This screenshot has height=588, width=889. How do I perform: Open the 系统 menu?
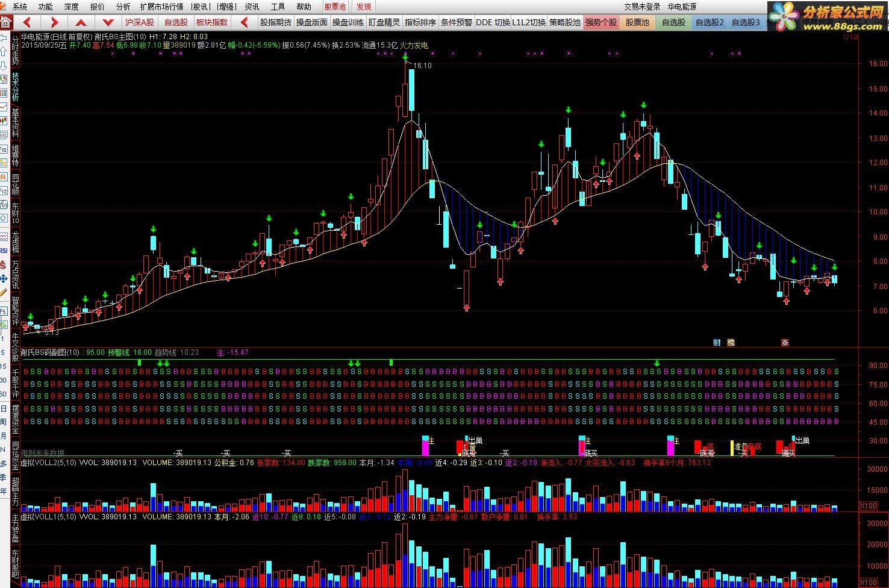click(20, 7)
